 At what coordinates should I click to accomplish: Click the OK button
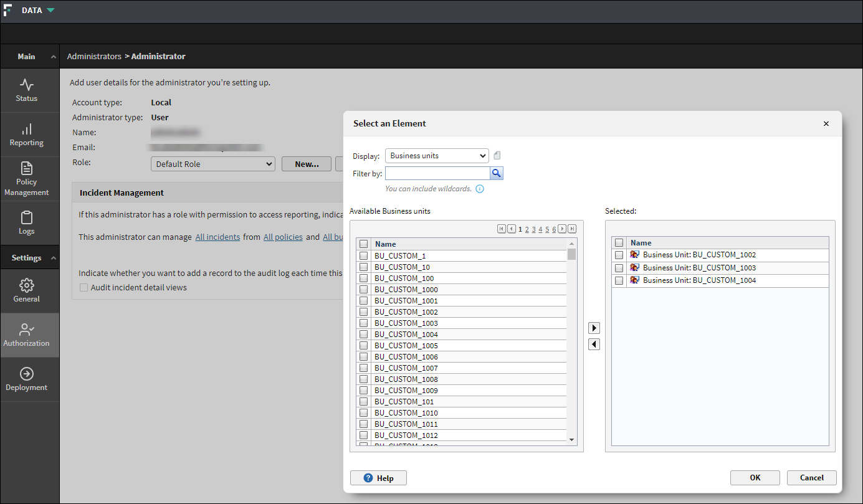pos(755,478)
